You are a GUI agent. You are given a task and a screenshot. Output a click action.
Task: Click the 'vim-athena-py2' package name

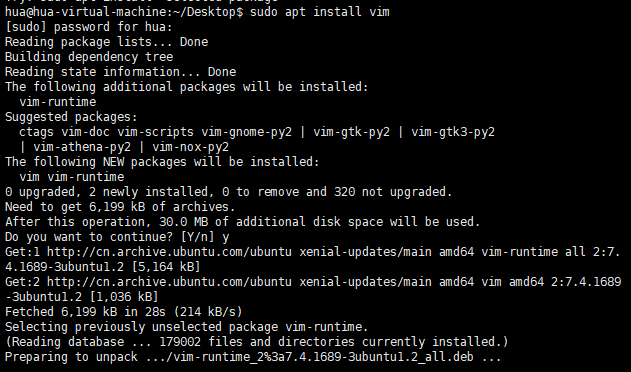coord(82,147)
